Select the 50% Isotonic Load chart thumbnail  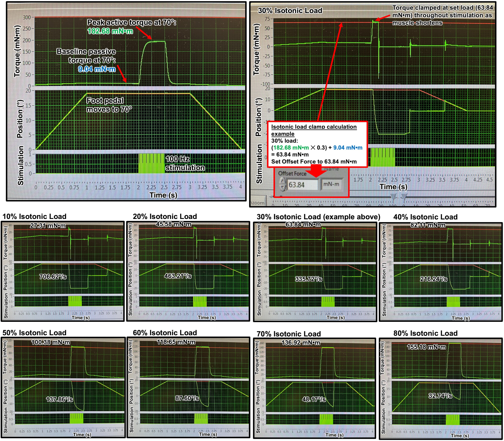pyautogui.click(x=63, y=387)
